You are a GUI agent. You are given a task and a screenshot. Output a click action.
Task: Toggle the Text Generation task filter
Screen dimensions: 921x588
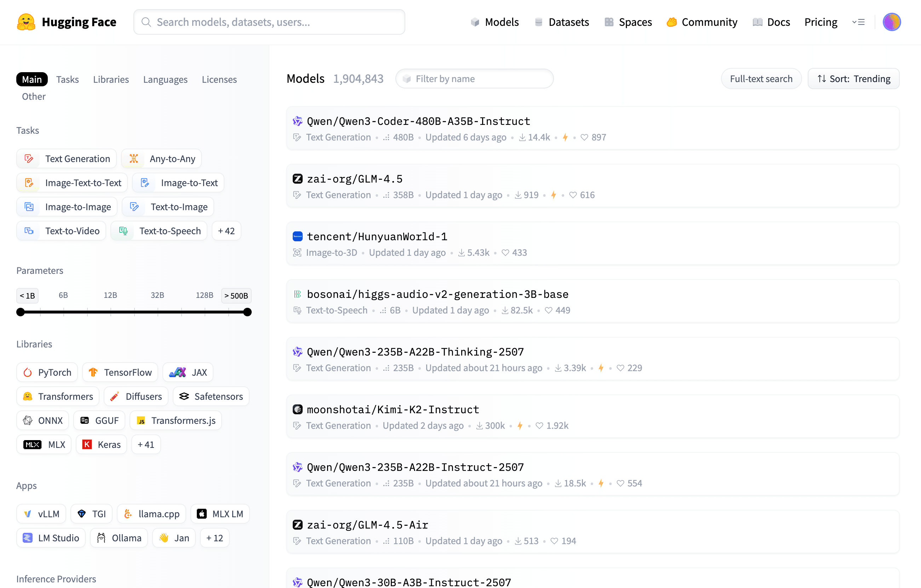click(67, 158)
